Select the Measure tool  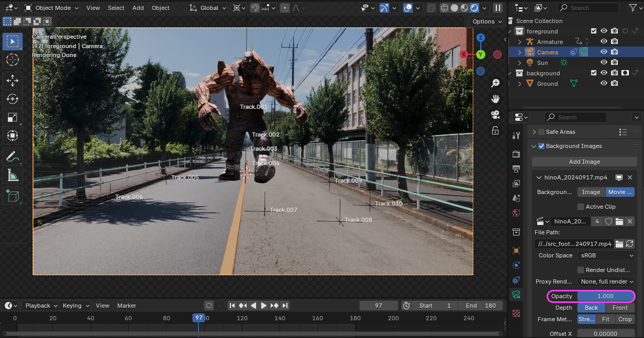click(13, 175)
